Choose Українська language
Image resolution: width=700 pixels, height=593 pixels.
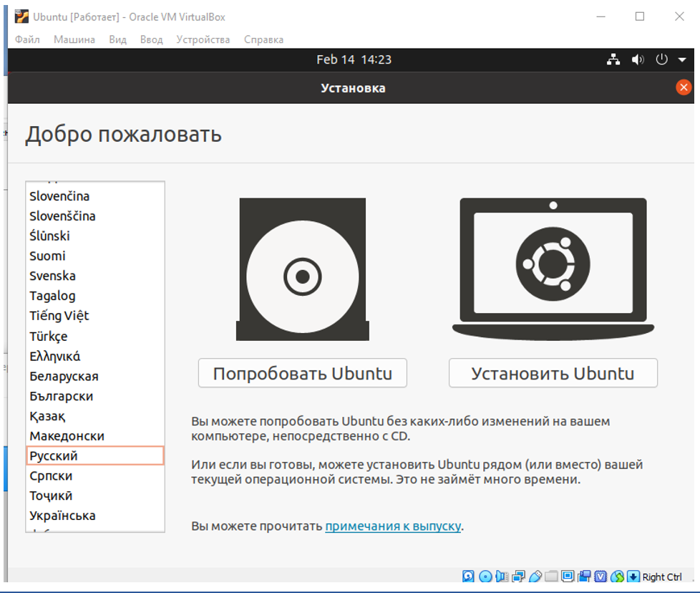pos(95,516)
